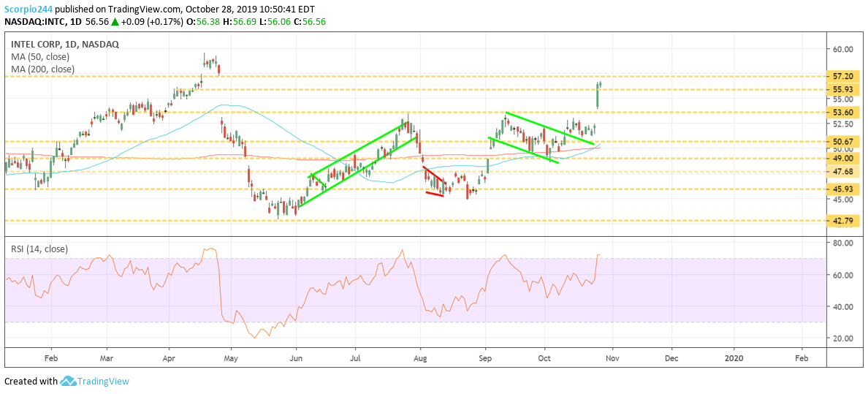
Task: Click the RSI (14, close) indicator label
Action: (39, 249)
